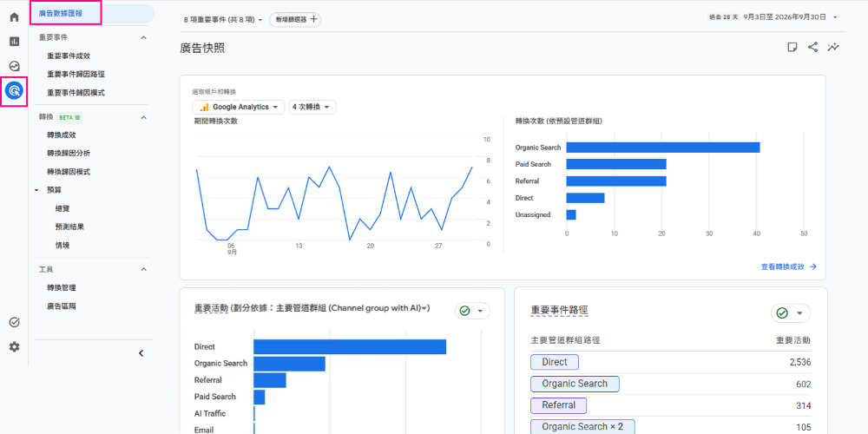This screenshot has width=868, height=434.
Task: Click Organic Search bar in 轉換次數 chart
Action: (x=663, y=148)
